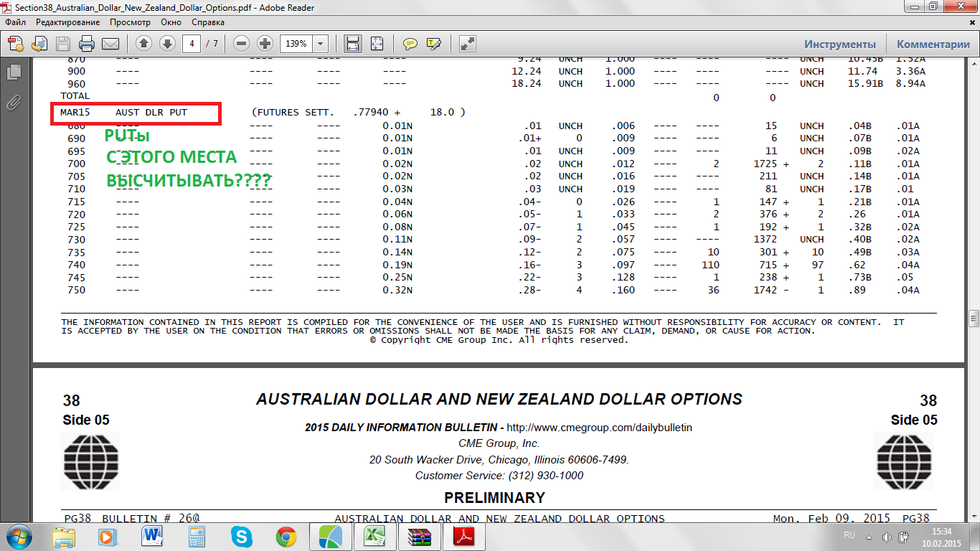Click the 'AUST DLR PUT' text
Screen dimensions: 980x551
(151, 113)
